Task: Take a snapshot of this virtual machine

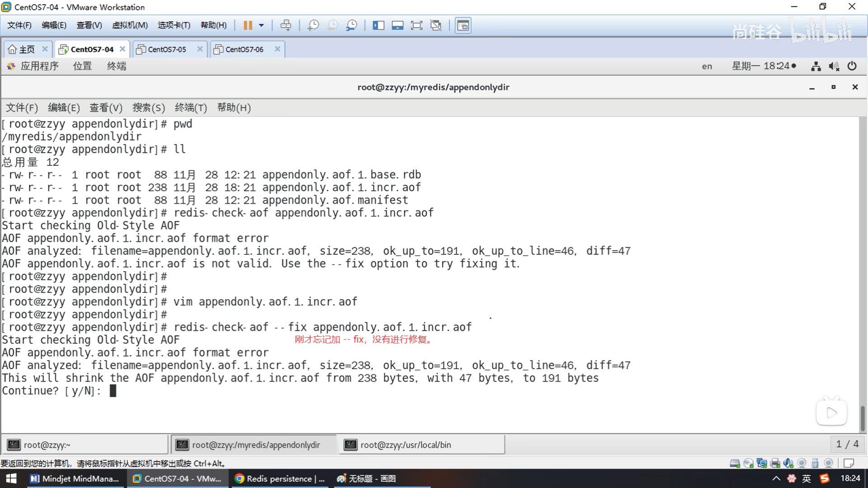Action: click(x=313, y=25)
